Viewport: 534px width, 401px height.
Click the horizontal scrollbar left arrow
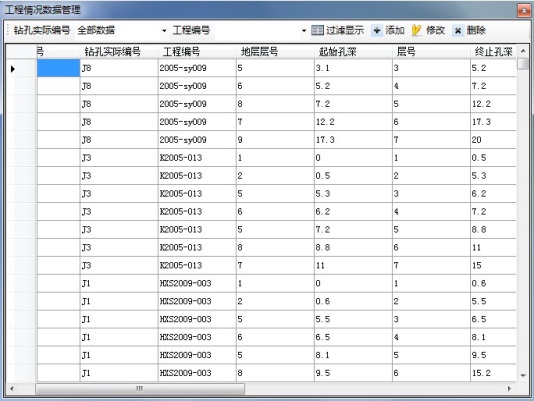click(x=12, y=388)
